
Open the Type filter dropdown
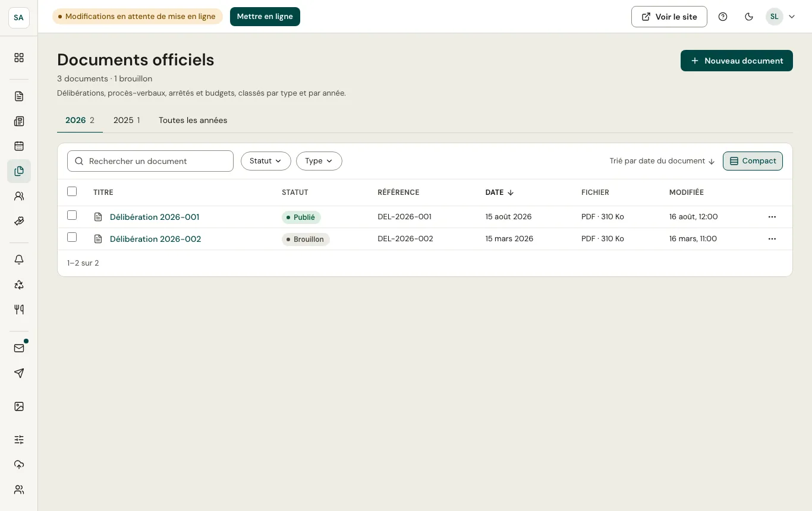tap(319, 161)
